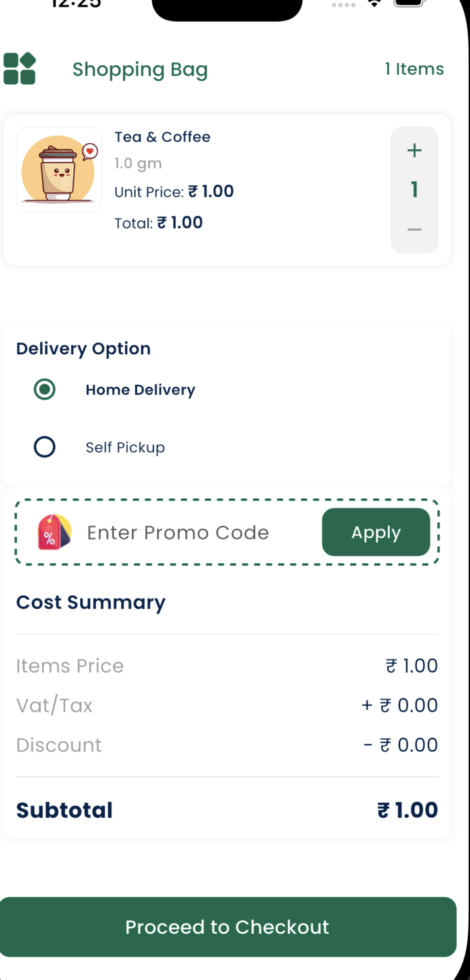Open the Tea & Coffee product image

click(x=58, y=170)
